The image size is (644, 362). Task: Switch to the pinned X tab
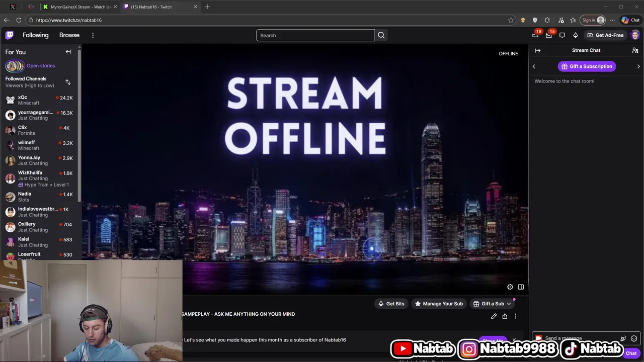click(13, 7)
